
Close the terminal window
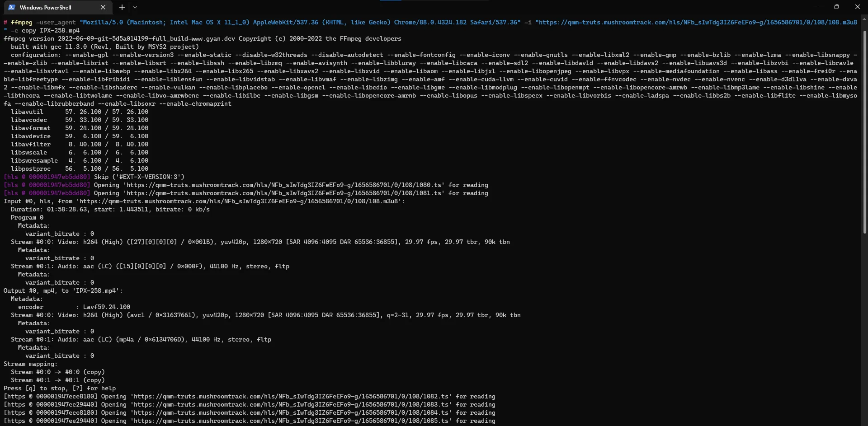click(x=858, y=7)
